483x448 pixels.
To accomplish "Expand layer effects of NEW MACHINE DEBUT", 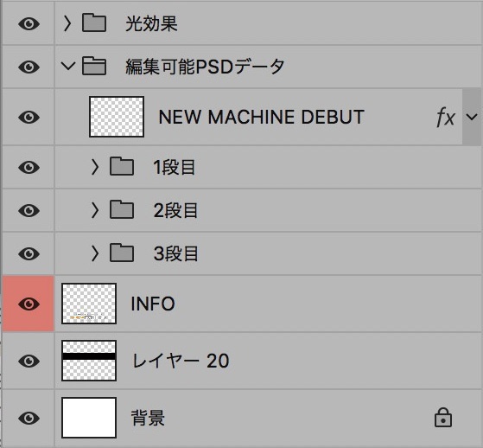I will click(x=472, y=117).
